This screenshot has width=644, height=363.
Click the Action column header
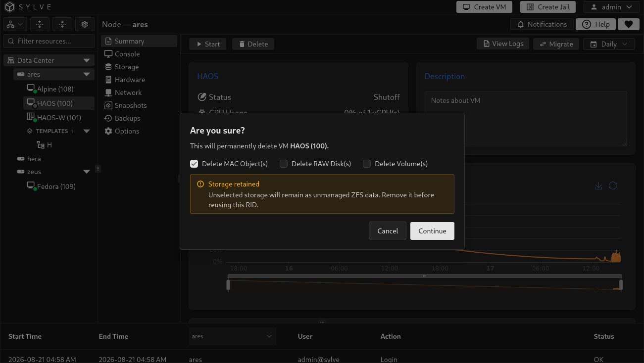pyautogui.click(x=391, y=336)
